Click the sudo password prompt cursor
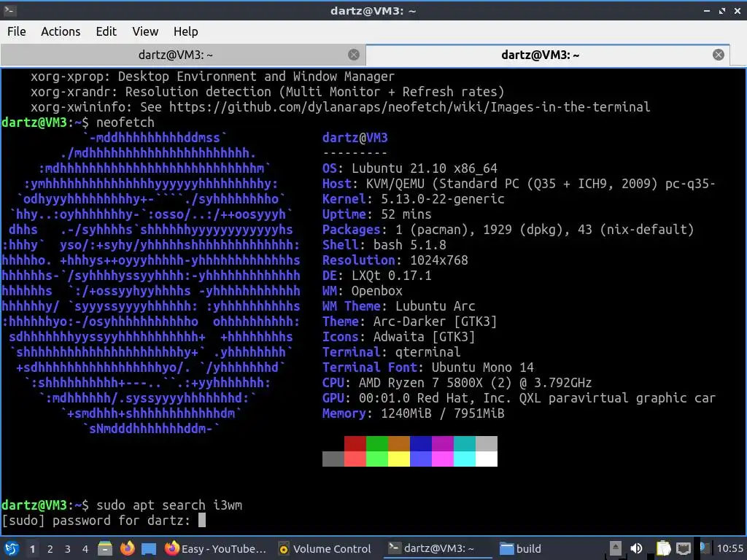Screen dimensions: 747x560 [202, 520]
